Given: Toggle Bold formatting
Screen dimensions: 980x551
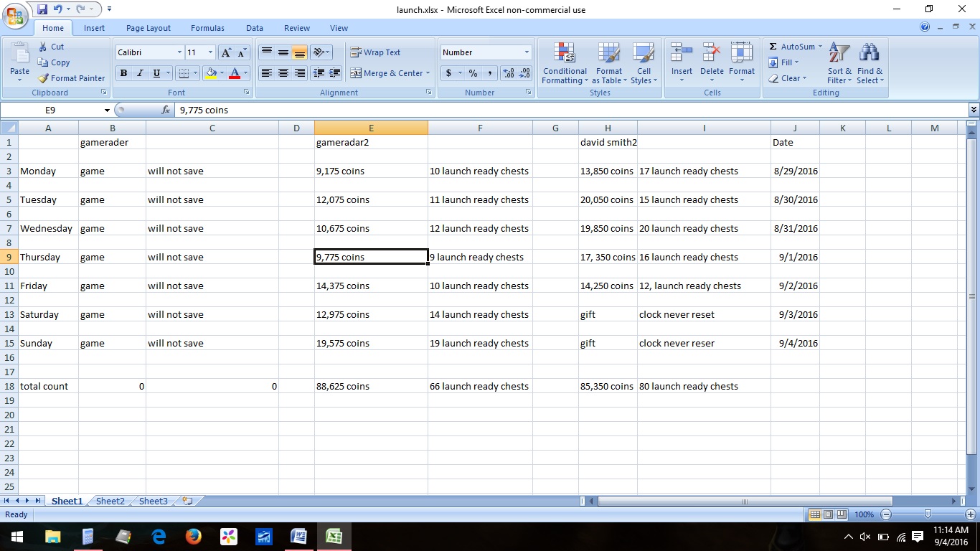Looking at the screenshot, I should [x=123, y=73].
